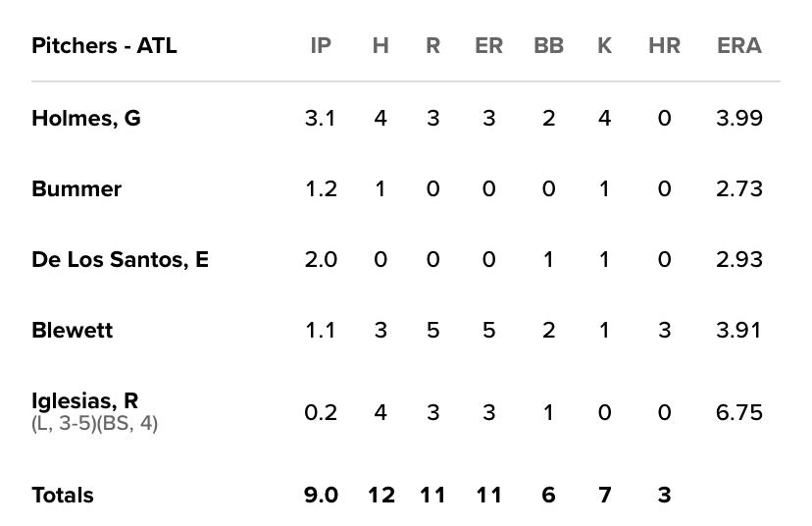Open the Holmes, G pitcher link
The height and width of the screenshot is (526, 812).
(86, 118)
